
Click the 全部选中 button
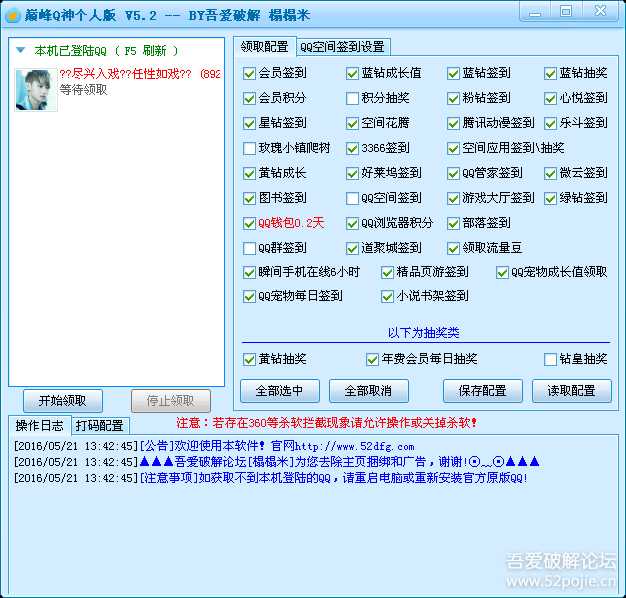(279, 391)
